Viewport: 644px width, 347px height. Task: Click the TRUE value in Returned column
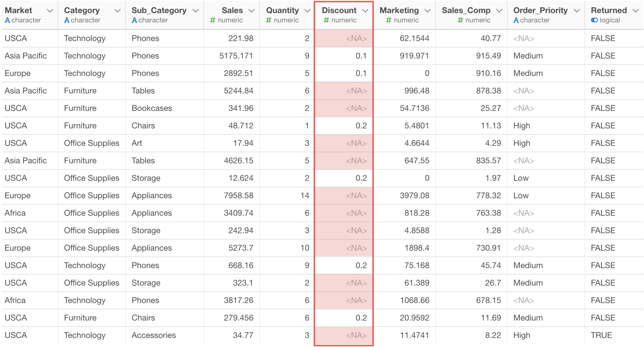coord(601,335)
